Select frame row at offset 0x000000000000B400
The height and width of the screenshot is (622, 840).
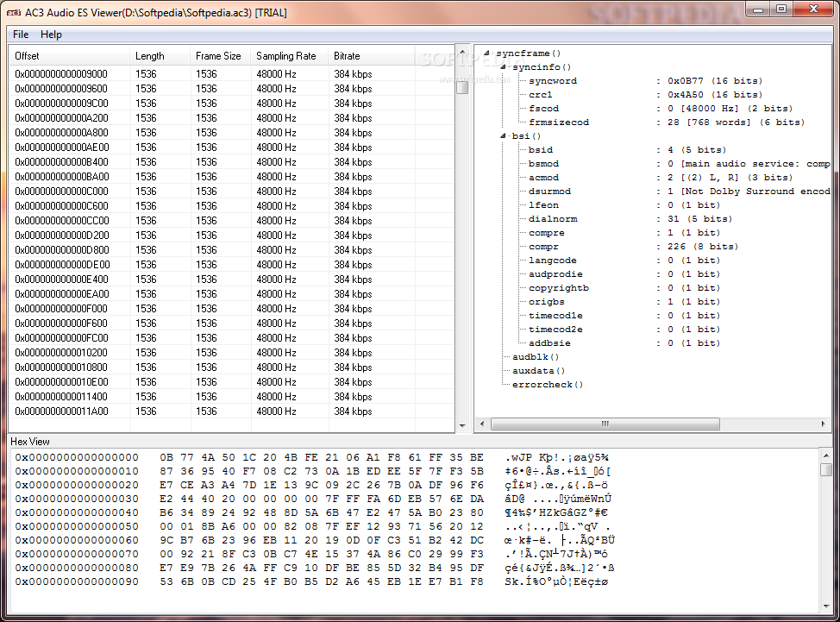231,162
